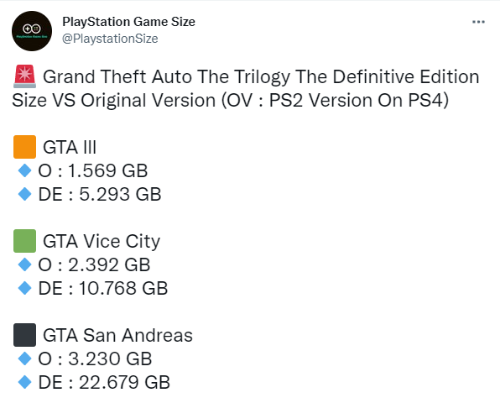Click the blue diamond next to DE : 22.679 GB
This screenshot has height=403, width=500.
pyautogui.click(x=25, y=382)
